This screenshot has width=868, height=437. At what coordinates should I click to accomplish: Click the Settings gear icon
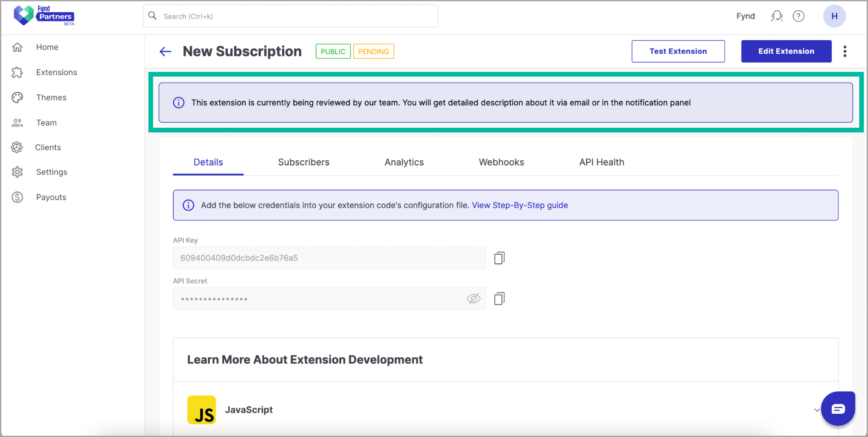click(x=17, y=172)
